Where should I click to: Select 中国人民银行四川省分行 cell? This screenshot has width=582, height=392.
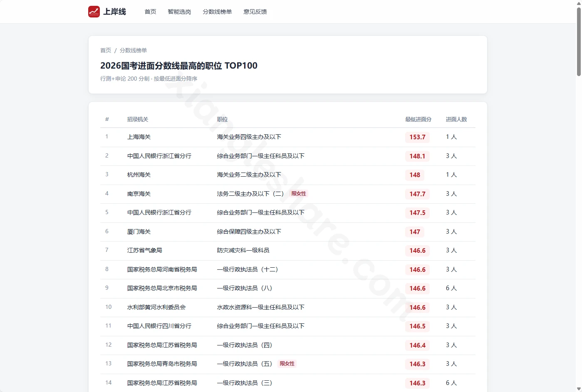[x=159, y=326]
